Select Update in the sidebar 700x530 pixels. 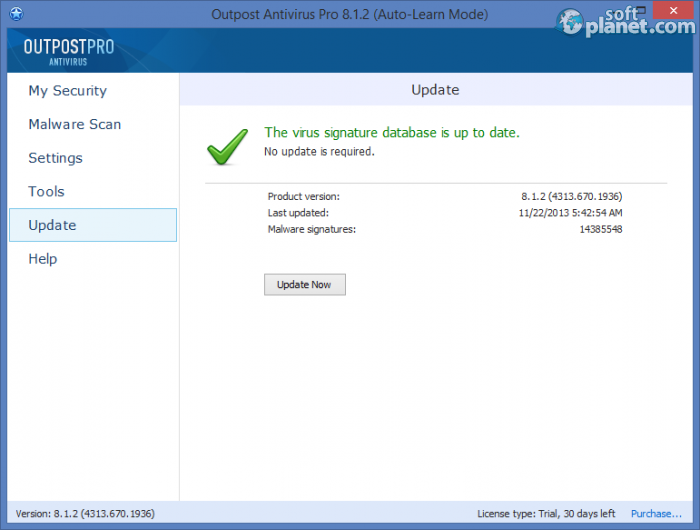(93, 225)
